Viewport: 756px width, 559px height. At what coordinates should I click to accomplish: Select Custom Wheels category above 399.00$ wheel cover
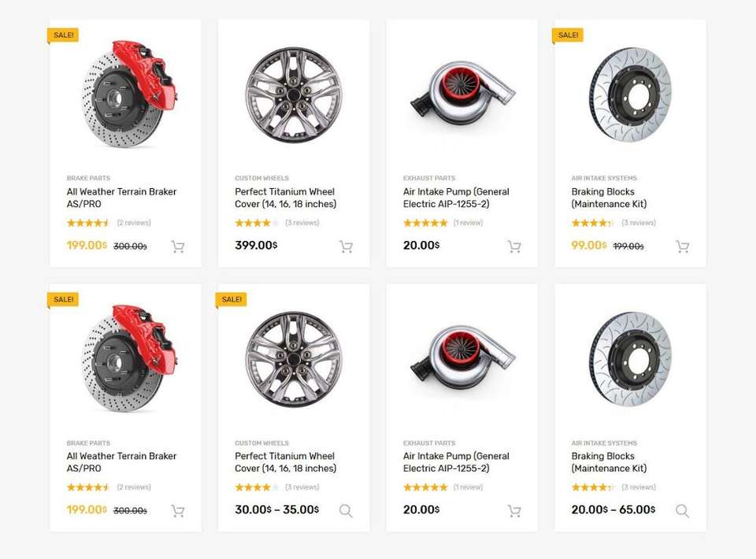coord(261,179)
